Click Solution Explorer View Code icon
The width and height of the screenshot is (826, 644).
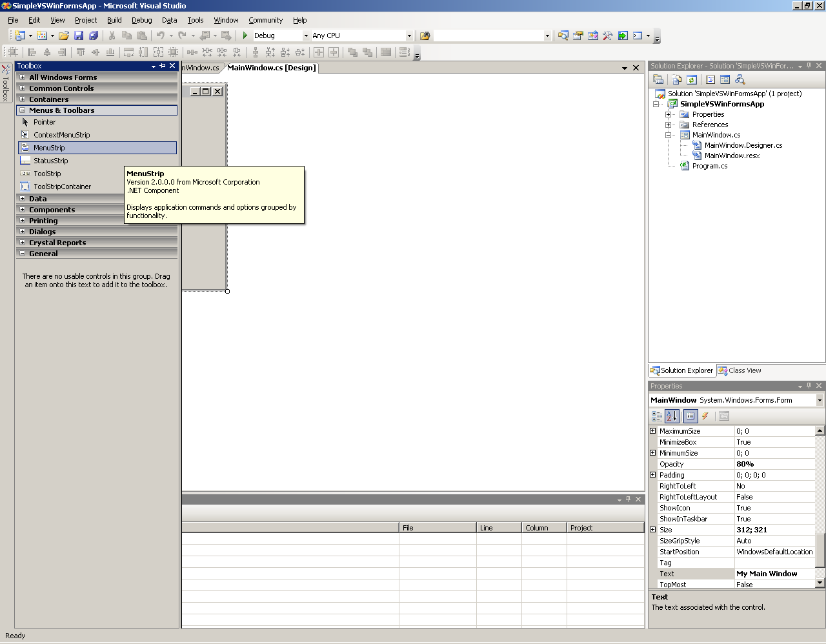[x=710, y=79]
